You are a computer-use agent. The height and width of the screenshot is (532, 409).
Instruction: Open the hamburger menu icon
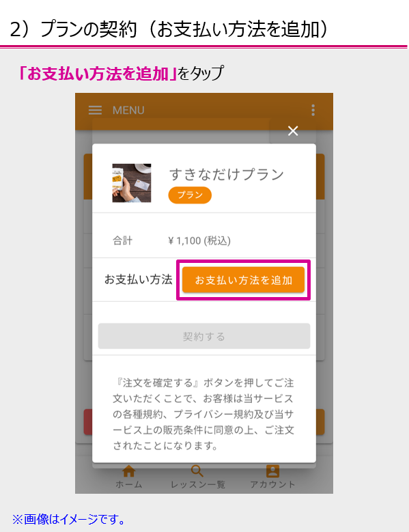coord(95,110)
